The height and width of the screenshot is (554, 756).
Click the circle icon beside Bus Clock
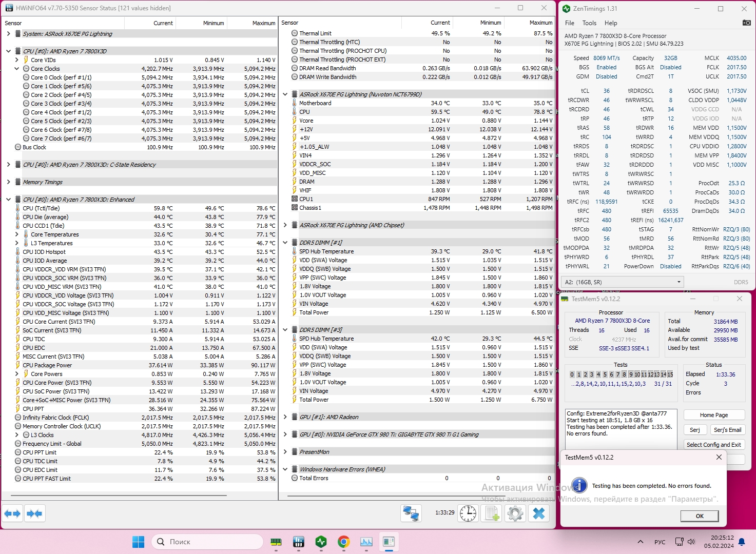pos(18,147)
